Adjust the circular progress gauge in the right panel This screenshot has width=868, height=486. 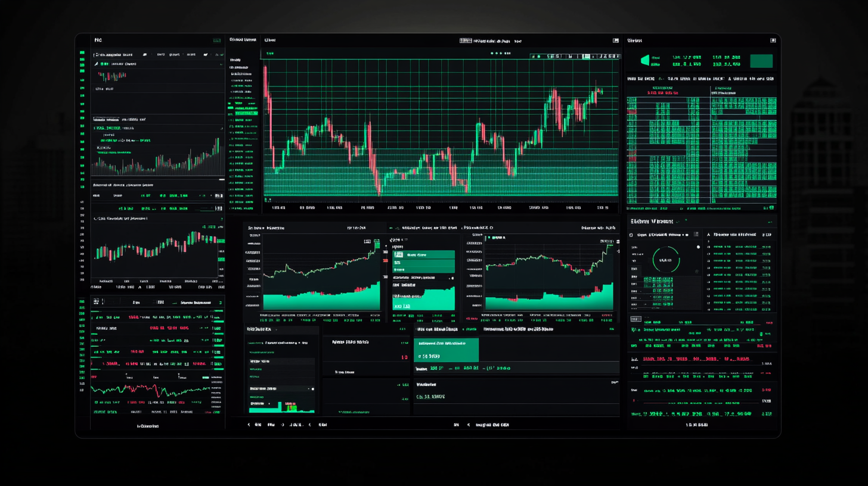point(666,260)
